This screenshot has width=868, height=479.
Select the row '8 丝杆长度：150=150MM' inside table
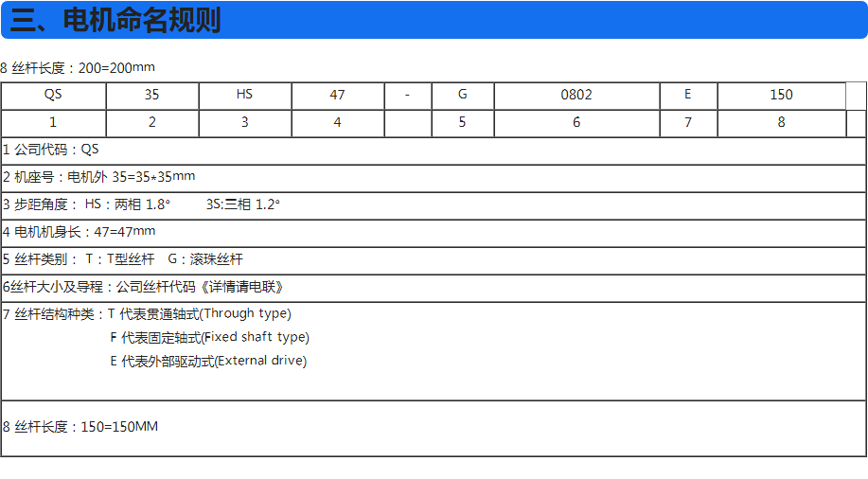click(x=434, y=428)
